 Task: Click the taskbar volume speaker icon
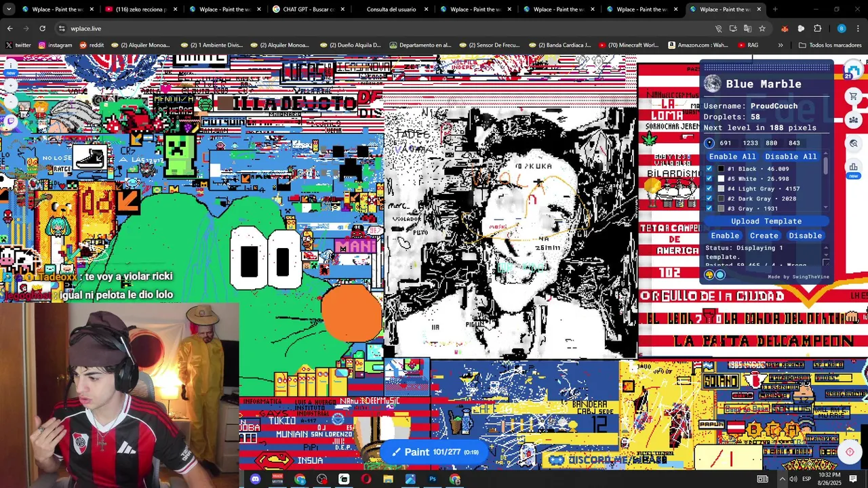[x=793, y=479]
